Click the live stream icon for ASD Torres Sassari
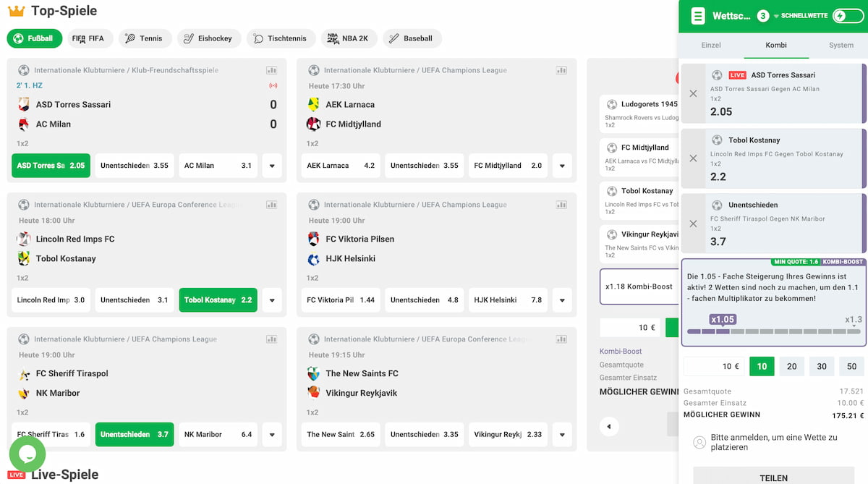Screen dimensions: 868x484 tap(273, 85)
